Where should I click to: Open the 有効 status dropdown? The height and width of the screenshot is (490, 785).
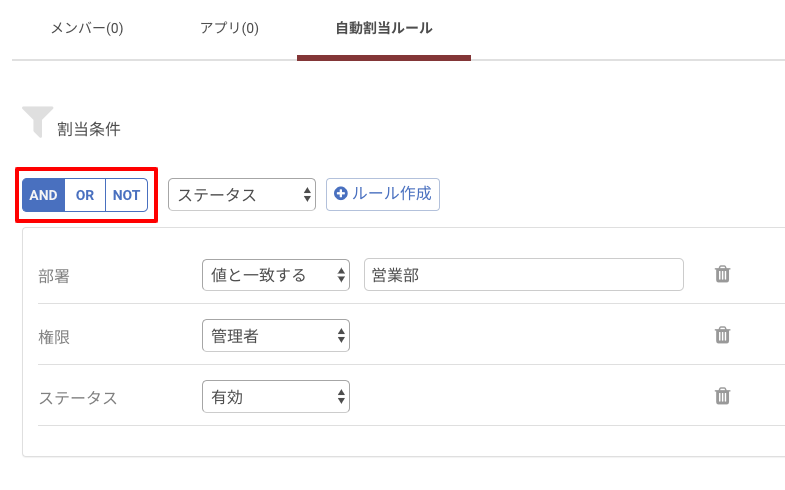(276, 397)
